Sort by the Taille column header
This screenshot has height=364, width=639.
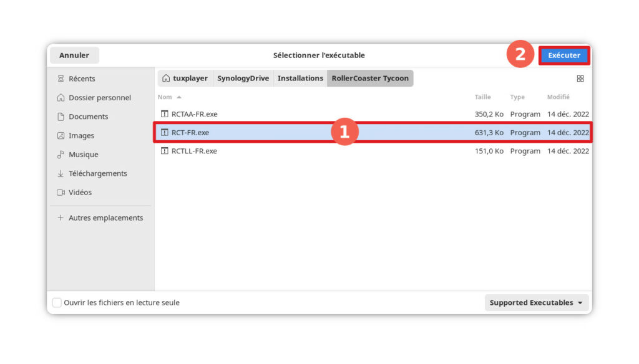click(x=482, y=97)
